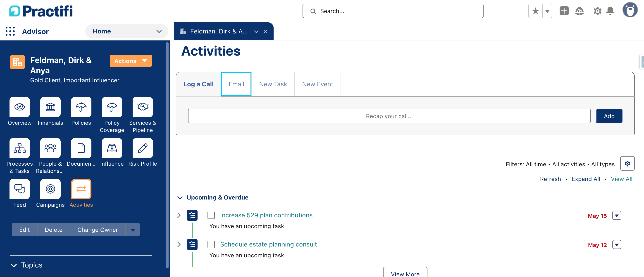Click the left panel vertical scrollbar
This screenshot has height=277, width=644.
(x=167, y=155)
